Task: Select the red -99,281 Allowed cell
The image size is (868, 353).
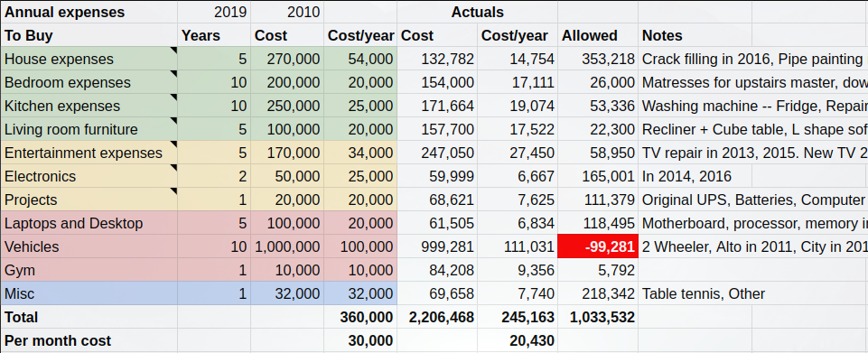Action: pyautogui.click(x=598, y=246)
